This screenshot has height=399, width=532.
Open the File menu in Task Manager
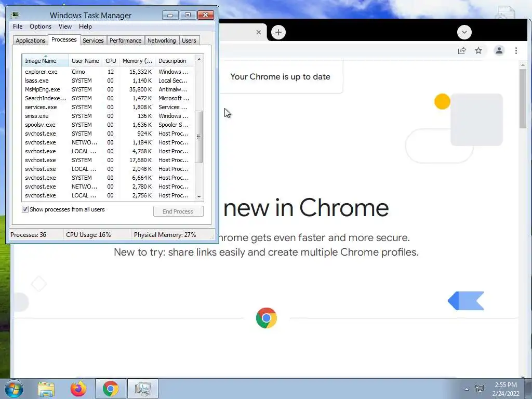[x=18, y=26]
